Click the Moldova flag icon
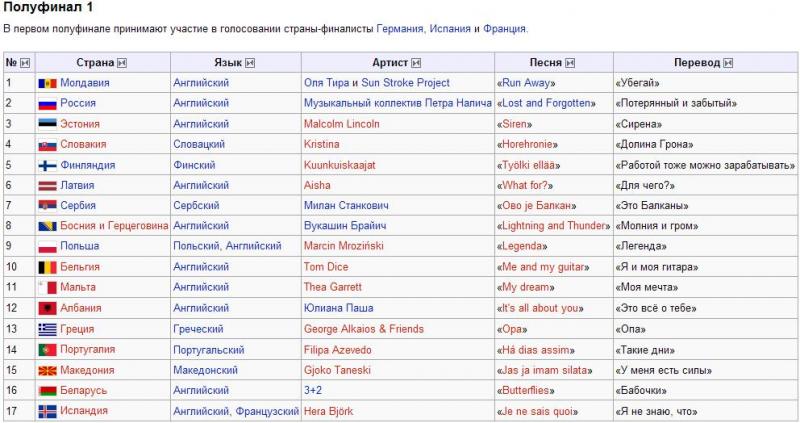 coord(47,83)
